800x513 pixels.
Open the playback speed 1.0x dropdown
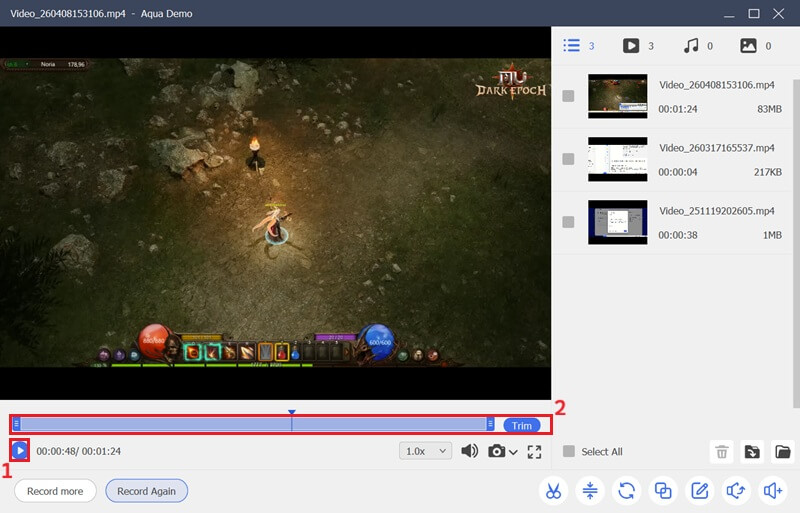point(426,451)
